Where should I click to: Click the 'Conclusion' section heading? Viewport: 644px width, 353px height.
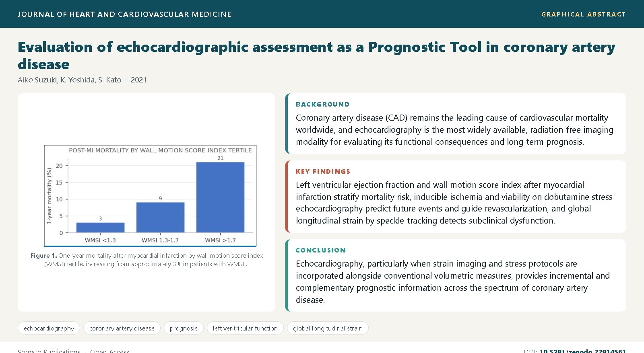point(320,250)
